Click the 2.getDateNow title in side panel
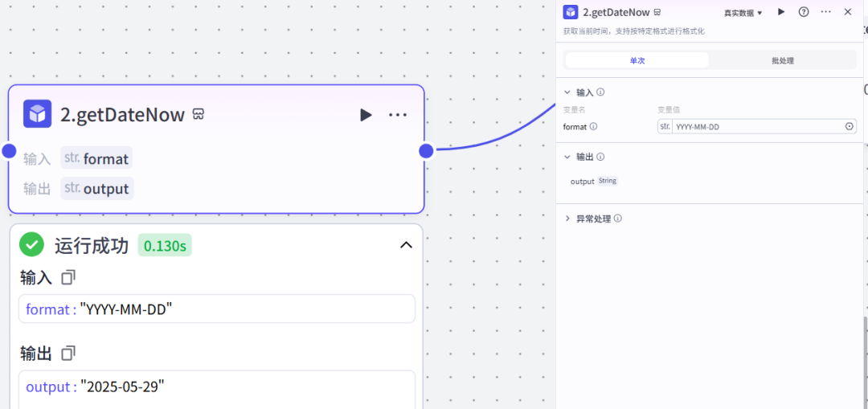The width and height of the screenshot is (868, 409). 616,12
